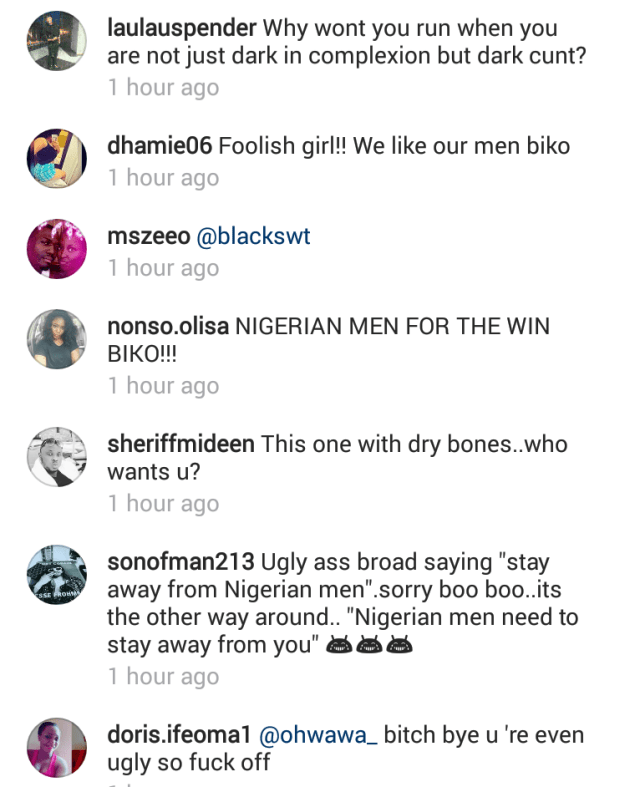Tap laulauspender's profile picture
The image size is (640, 787).
[58, 41]
